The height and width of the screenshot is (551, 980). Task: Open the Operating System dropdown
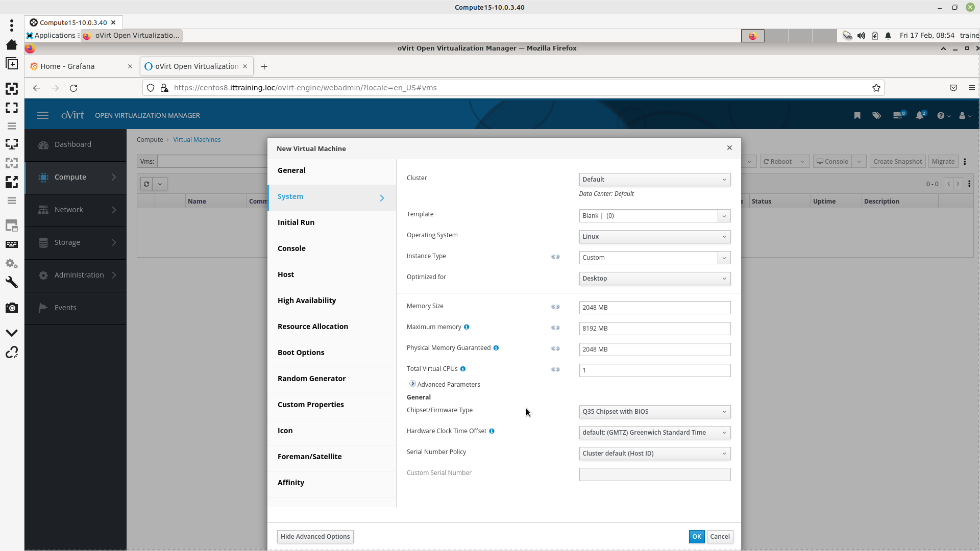(654, 237)
